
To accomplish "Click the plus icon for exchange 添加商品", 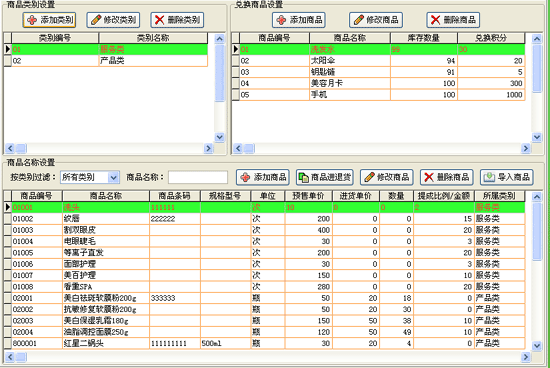I will coord(281,20).
